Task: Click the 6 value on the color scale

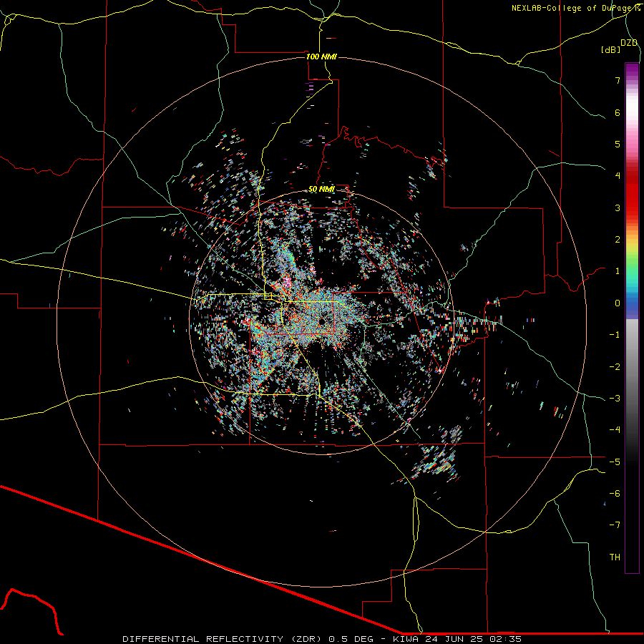Action: coord(618,112)
